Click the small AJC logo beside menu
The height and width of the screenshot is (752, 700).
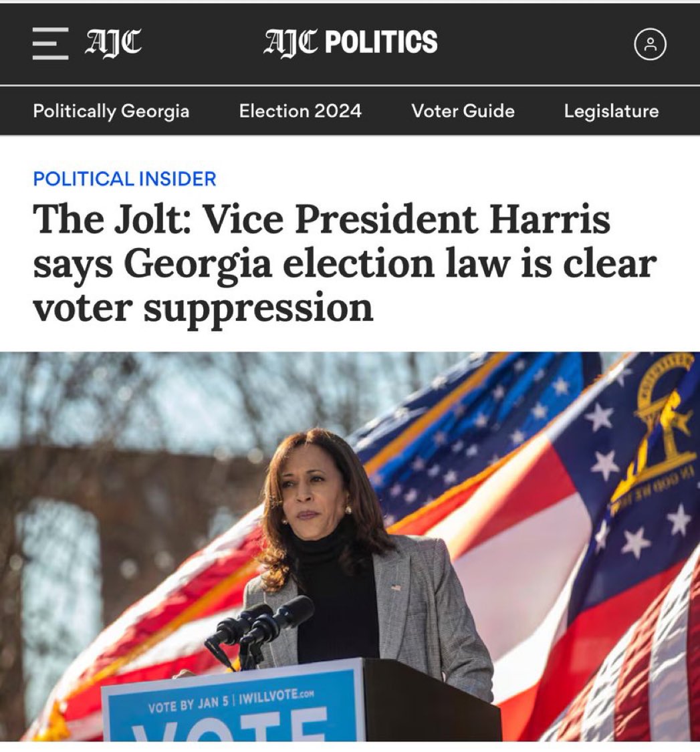click(113, 43)
